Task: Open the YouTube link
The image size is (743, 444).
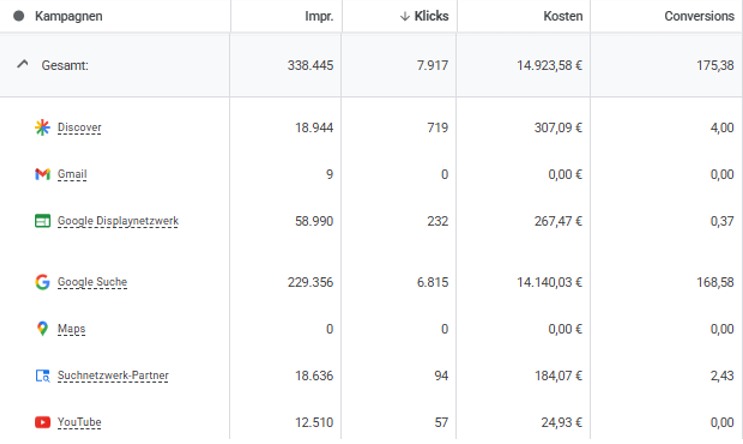Action: pos(79,422)
